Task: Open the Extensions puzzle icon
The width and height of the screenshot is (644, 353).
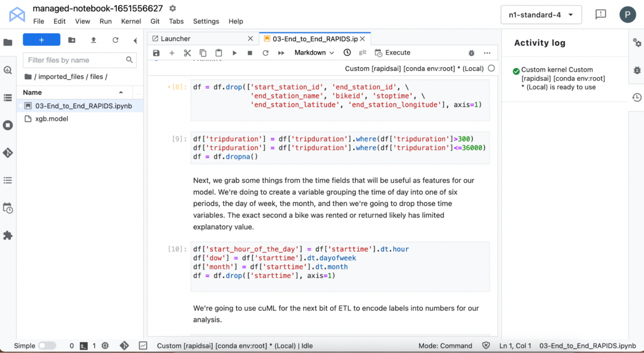Action: click(x=8, y=235)
